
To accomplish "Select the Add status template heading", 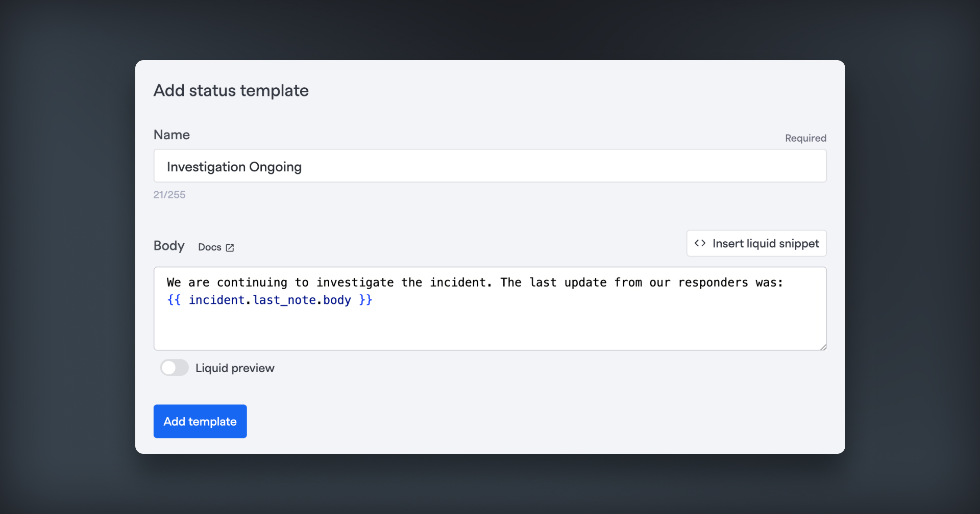I will (x=231, y=91).
